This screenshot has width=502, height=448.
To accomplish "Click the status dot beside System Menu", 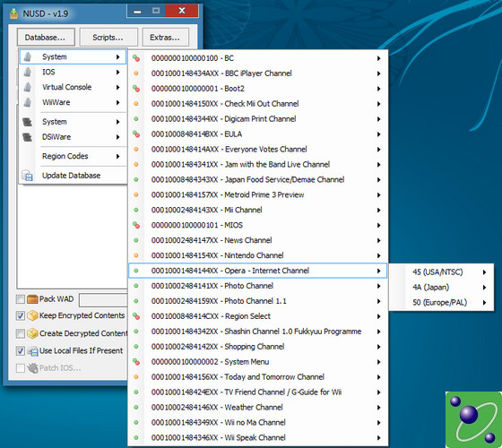I will click(136, 362).
